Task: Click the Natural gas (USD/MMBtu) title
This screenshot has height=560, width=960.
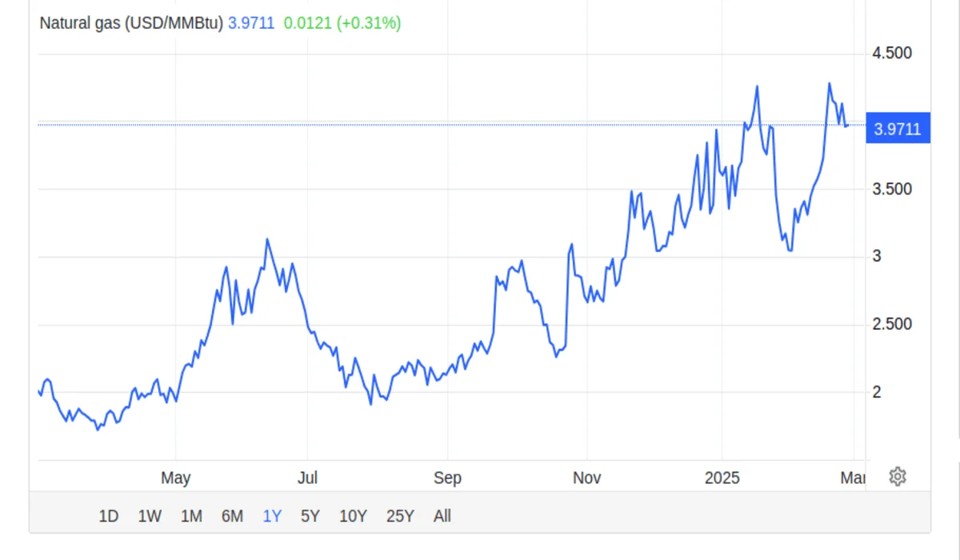Action: point(130,23)
